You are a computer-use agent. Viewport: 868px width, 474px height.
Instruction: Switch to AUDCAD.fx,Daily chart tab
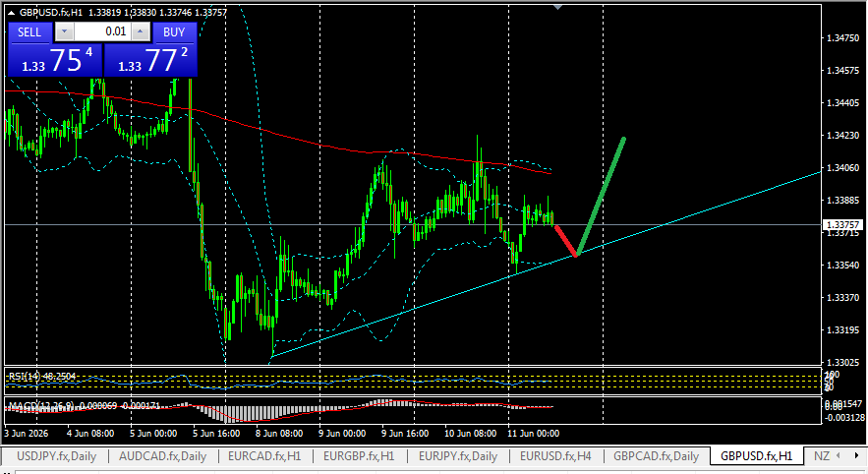pyautogui.click(x=163, y=456)
